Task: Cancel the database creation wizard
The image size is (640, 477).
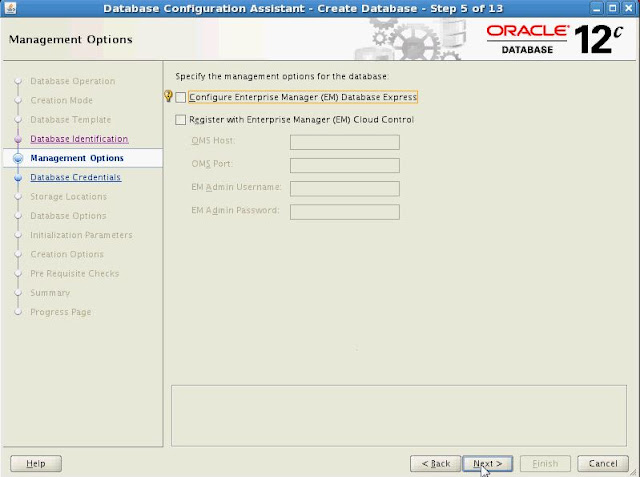Action: click(603, 464)
